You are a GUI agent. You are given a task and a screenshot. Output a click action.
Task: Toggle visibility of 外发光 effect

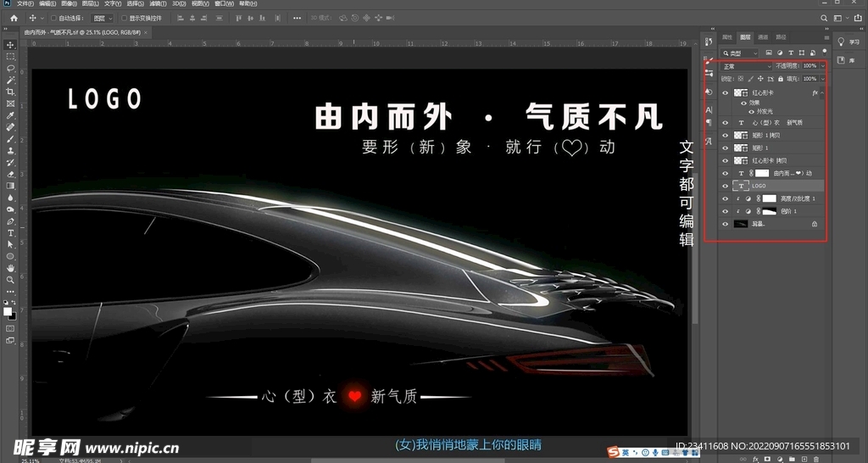click(x=751, y=111)
